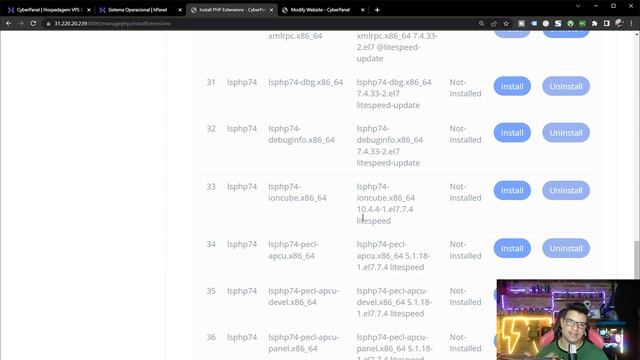
Task: Uninstall lsphp74-ioncube.x86_64 extension
Action: click(x=566, y=191)
